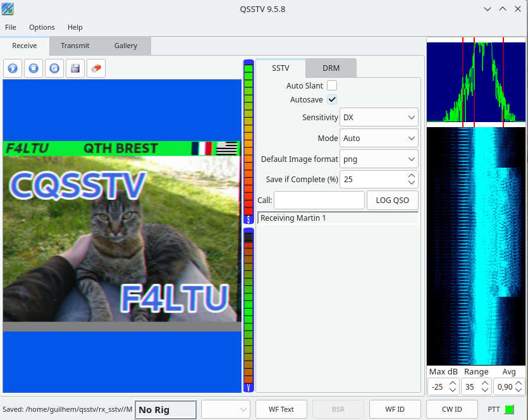The image size is (528, 420).
Task: Uncheck the Autosave checkbox
Action: point(332,100)
